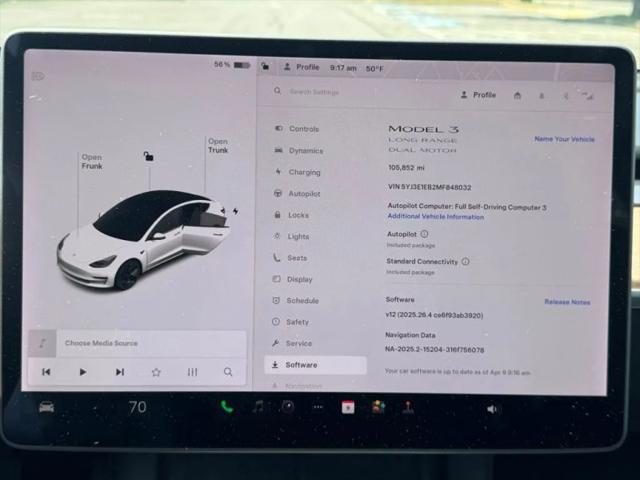Click the 105,852 mi odometer reading
This screenshot has width=640, height=480.
[407, 168]
